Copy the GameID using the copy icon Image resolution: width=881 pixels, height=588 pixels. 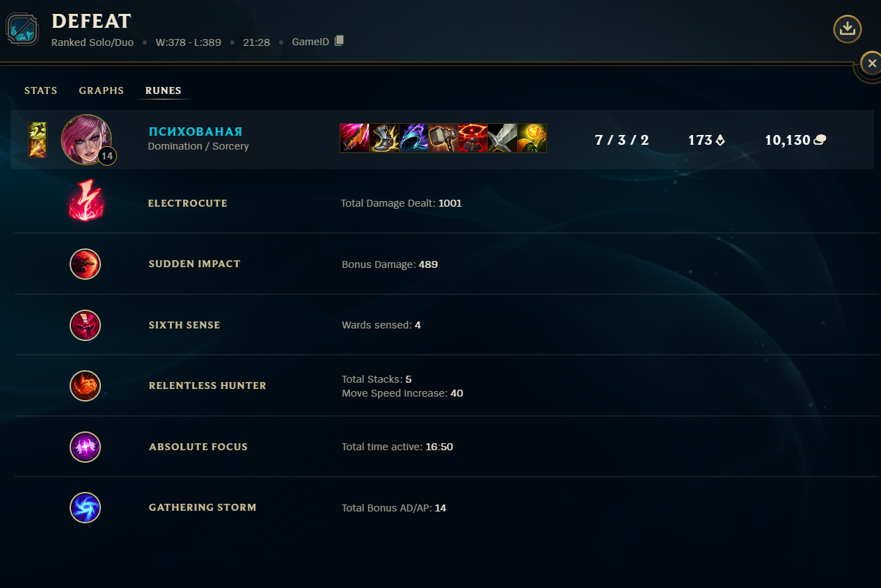340,41
